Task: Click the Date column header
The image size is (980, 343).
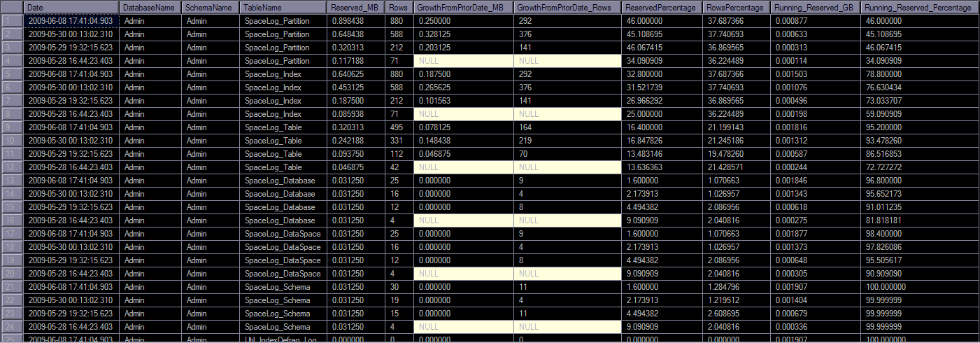Action: 71,7
